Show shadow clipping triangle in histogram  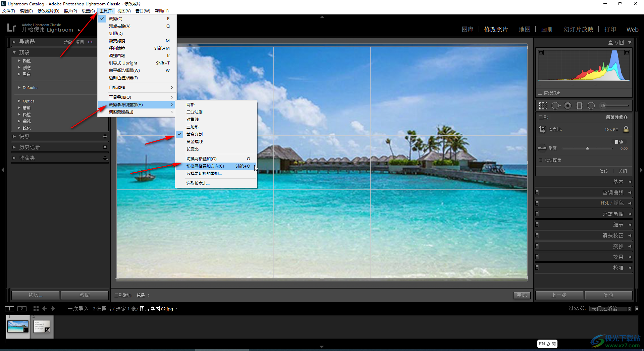[x=541, y=53]
